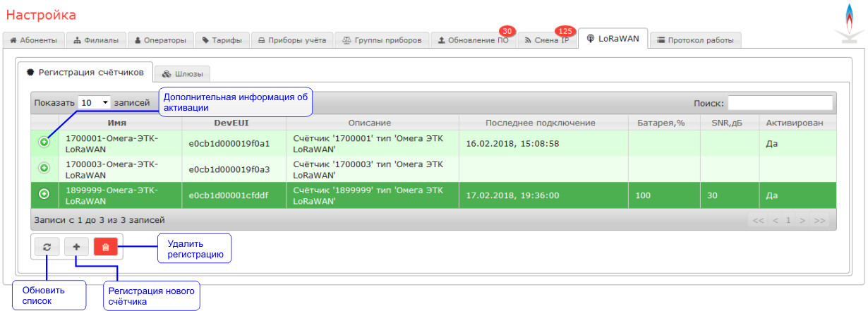Viewport: 868px width, 311px height.
Task: Open the records-per-page dropdown showing 10
Action: pos(95,103)
